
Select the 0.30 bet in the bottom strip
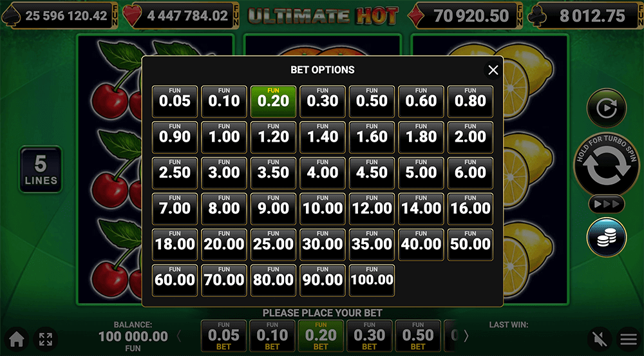click(369, 336)
